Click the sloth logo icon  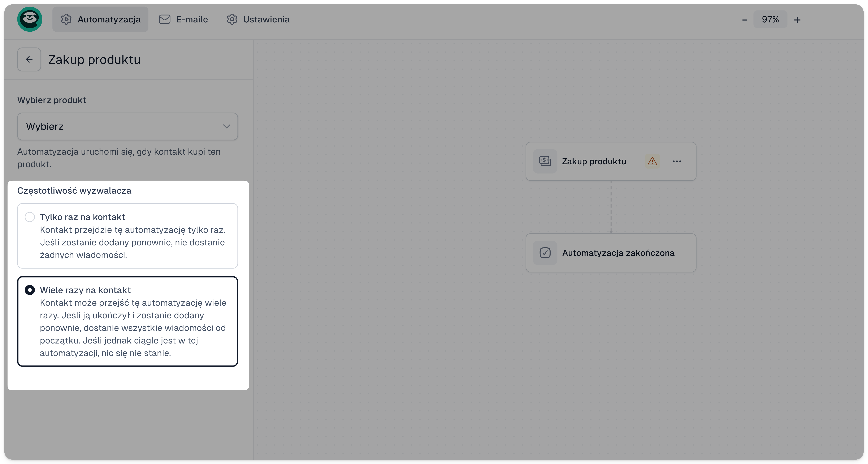click(30, 19)
